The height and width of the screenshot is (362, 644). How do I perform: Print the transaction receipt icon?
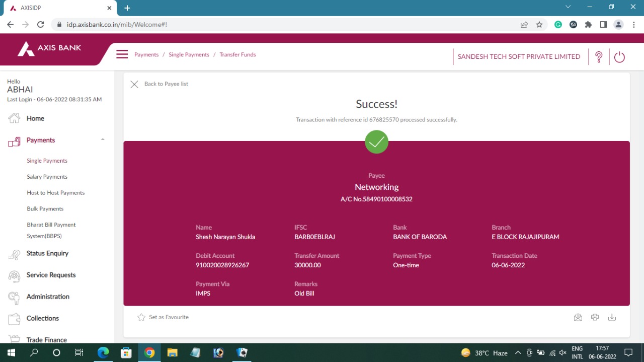[595, 317]
